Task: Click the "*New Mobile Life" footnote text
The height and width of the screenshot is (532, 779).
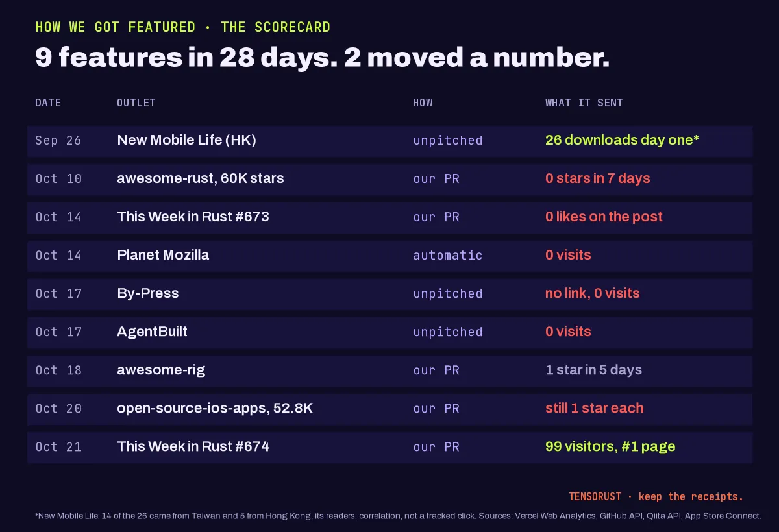Action: pyautogui.click(x=398, y=516)
